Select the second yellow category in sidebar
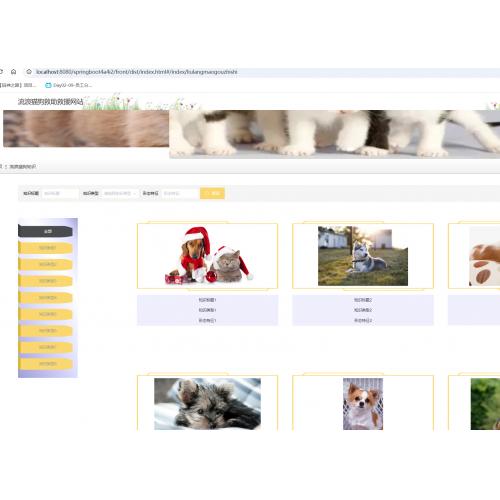500x500 pixels. 45,264
